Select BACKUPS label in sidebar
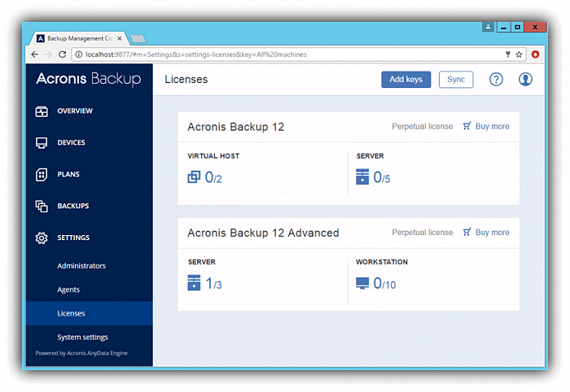 click(x=73, y=206)
